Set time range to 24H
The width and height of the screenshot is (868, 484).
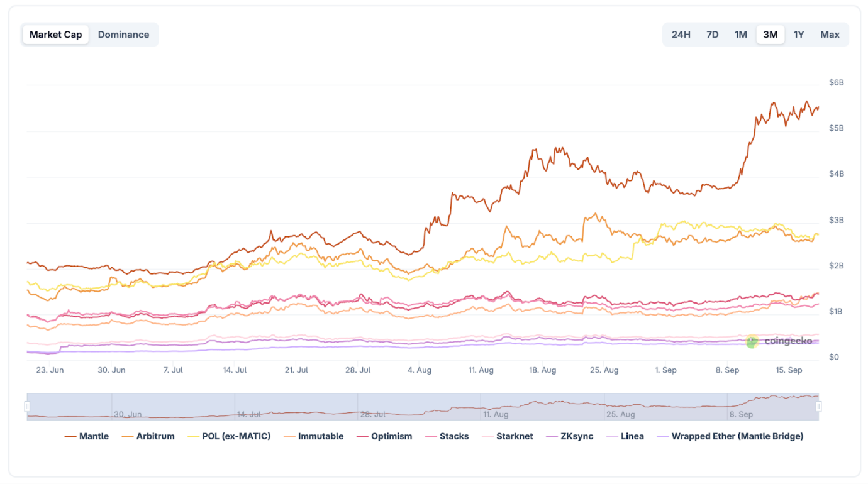[681, 35]
